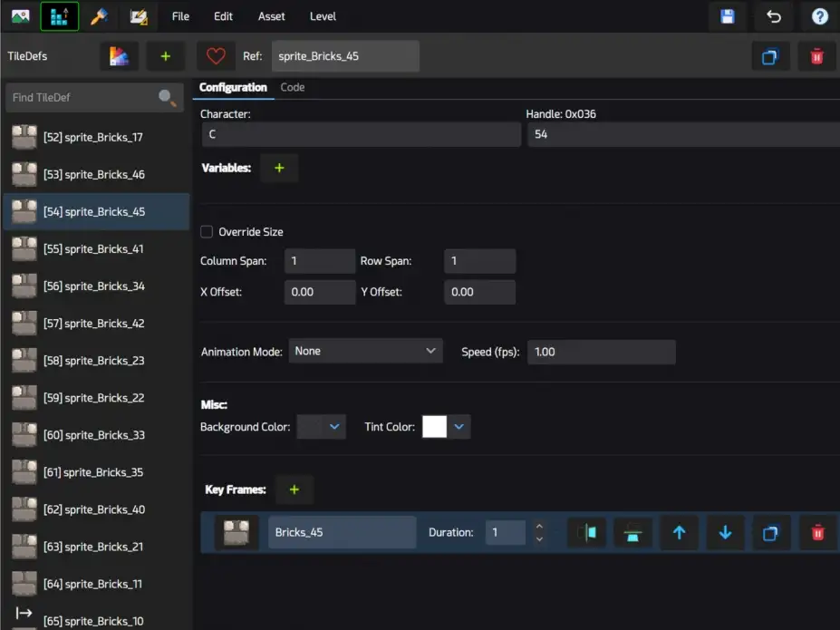This screenshot has height=630, width=840.
Task: Add a new key frame
Action: point(294,489)
